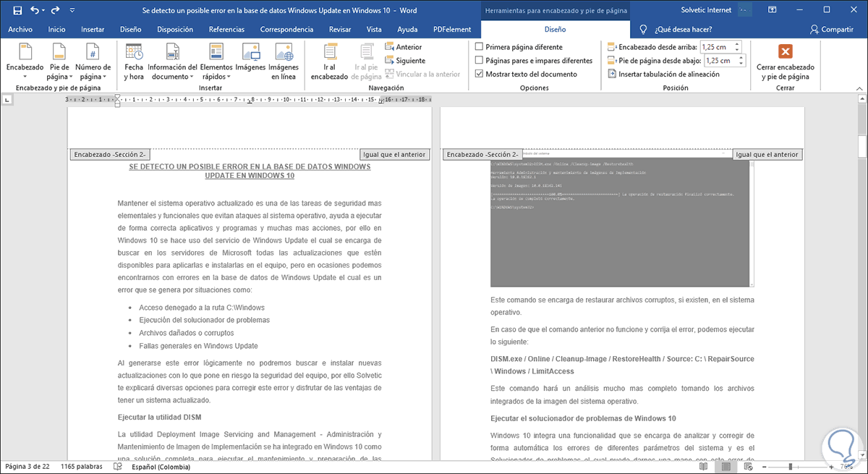The height and width of the screenshot is (474, 868).
Task: Open the PDFelement tab
Action: pyautogui.click(x=451, y=30)
